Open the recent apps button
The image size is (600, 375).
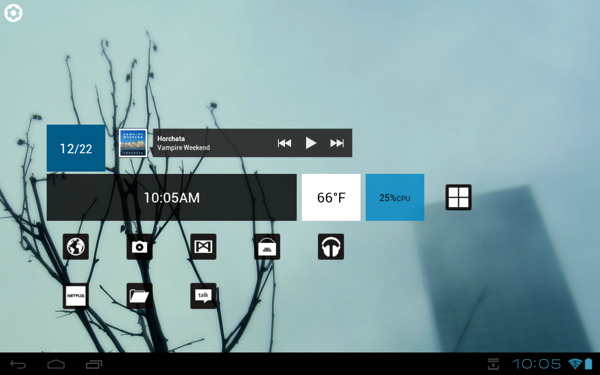click(x=94, y=364)
